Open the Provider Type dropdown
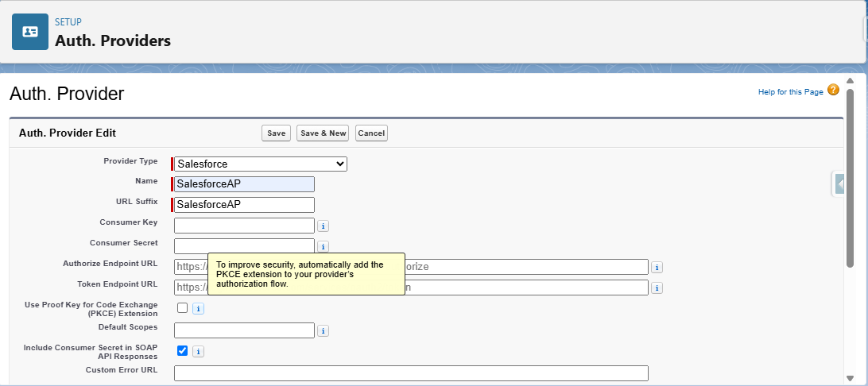This screenshot has height=386, width=868. [x=261, y=164]
